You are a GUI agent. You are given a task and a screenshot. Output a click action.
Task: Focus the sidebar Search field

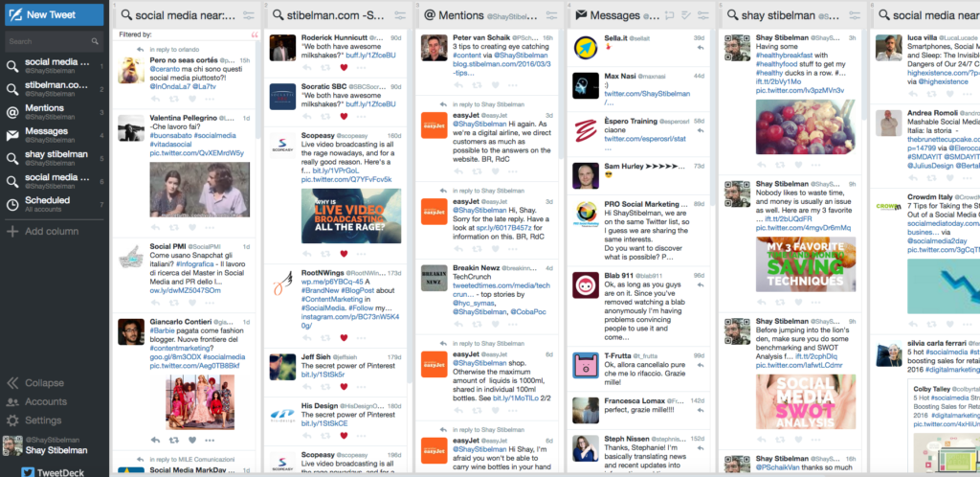(55, 42)
